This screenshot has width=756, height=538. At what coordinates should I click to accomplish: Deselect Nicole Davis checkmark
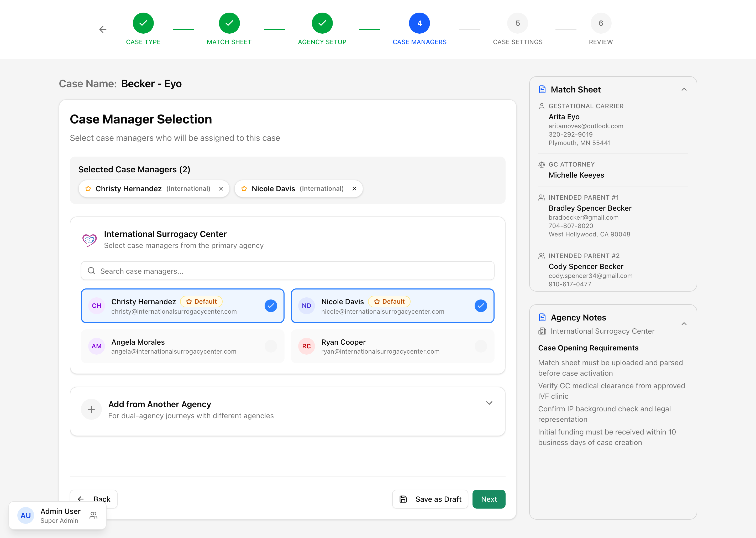click(481, 306)
